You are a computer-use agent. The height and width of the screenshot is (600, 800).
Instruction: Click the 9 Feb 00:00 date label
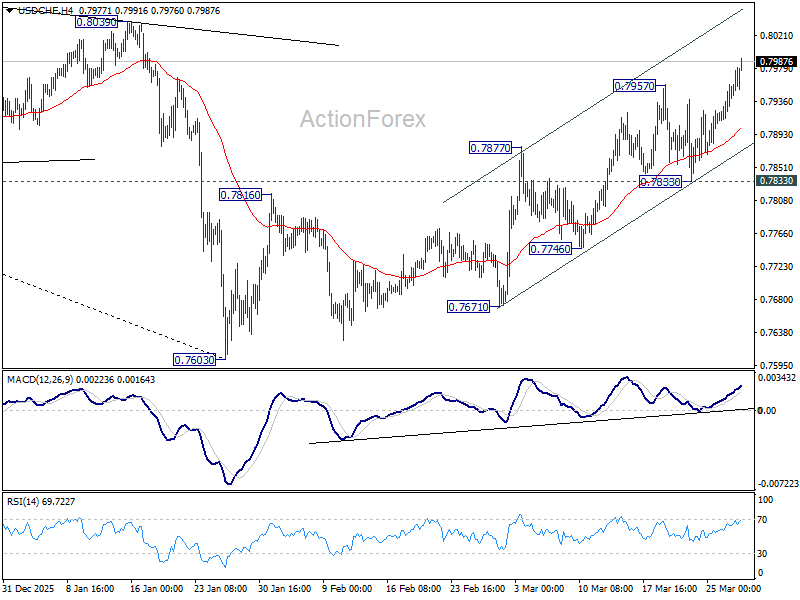[348, 588]
